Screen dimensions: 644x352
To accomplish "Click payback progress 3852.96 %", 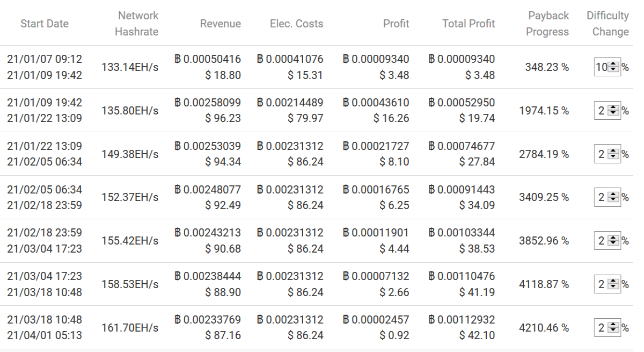I will click(x=544, y=241).
